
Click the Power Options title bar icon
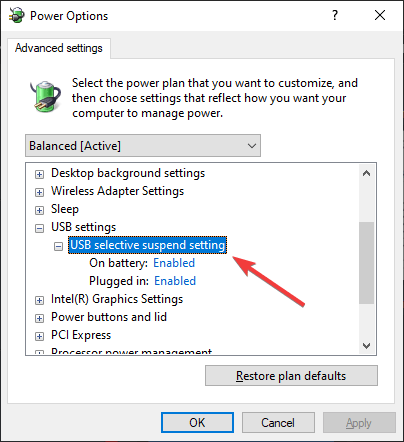(17, 15)
